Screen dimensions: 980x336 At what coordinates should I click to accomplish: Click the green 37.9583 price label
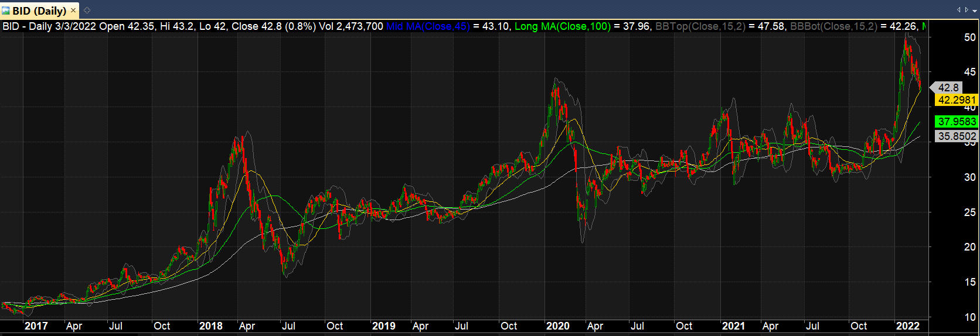point(957,122)
